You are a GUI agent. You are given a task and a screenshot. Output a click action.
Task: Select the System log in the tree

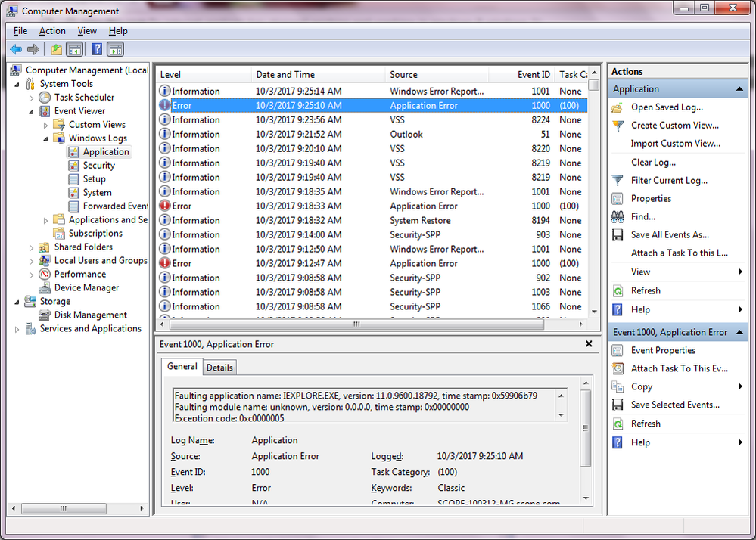pyautogui.click(x=97, y=192)
